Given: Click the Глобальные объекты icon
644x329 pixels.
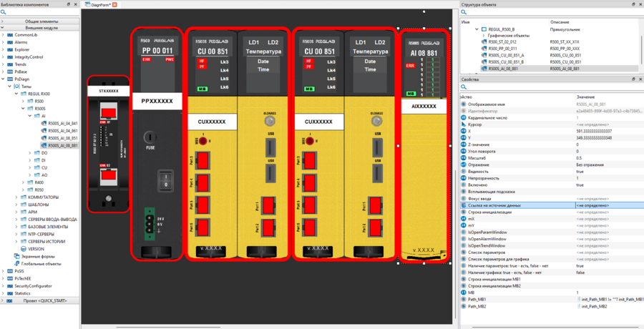Looking at the screenshot, I should (17, 263).
